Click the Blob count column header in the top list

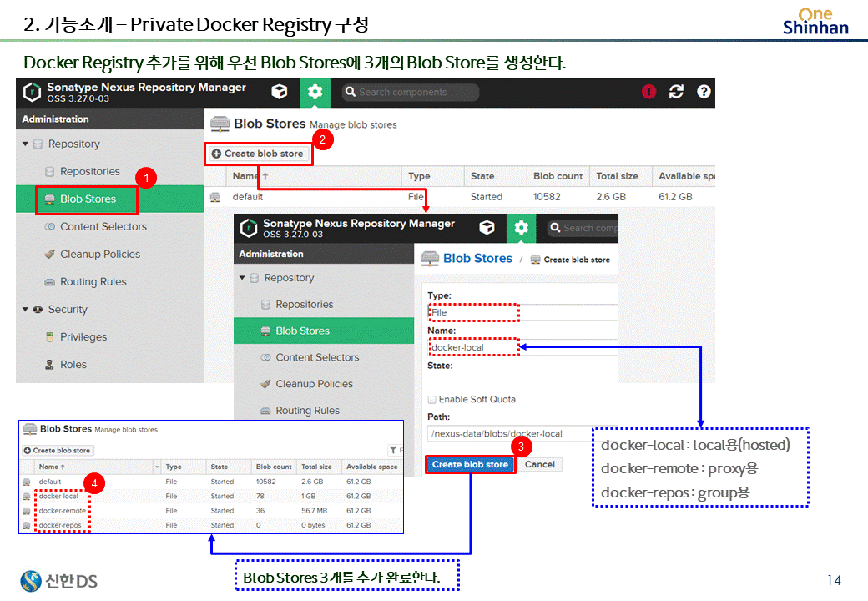(x=558, y=176)
